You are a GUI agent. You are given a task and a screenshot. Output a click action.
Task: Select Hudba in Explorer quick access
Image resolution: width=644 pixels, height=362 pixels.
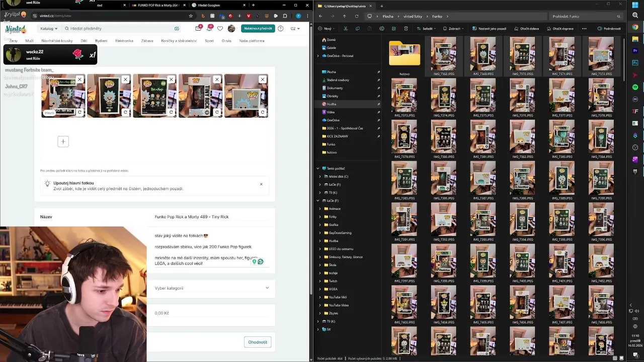pyautogui.click(x=332, y=104)
